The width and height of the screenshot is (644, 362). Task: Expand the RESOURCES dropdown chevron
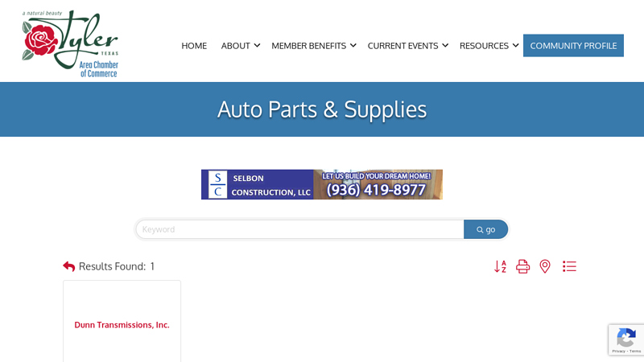(515, 46)
